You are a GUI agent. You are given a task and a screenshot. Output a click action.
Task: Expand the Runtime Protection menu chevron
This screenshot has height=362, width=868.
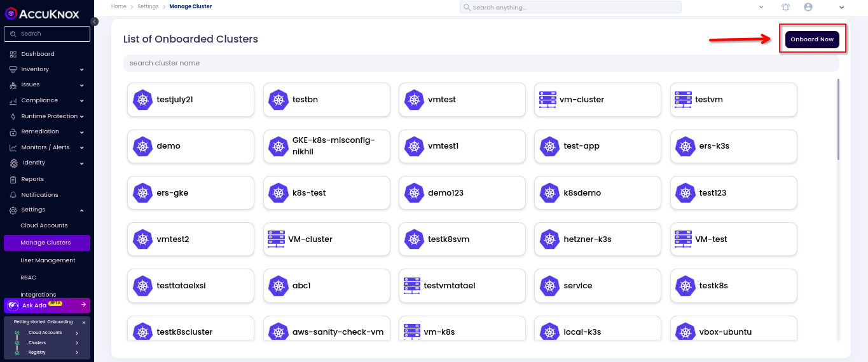pyautogui.click(x=82, y=117)
